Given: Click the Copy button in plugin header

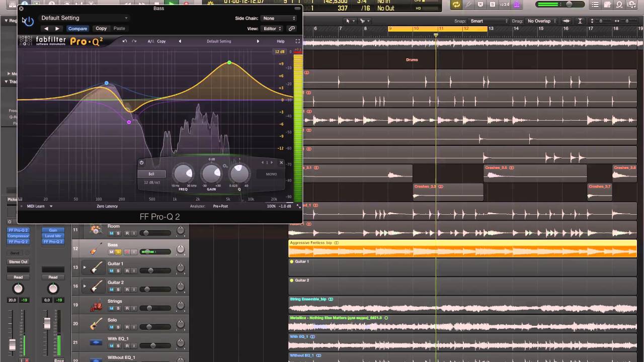Looking at the screenshot, I should (x=101, y=29).
